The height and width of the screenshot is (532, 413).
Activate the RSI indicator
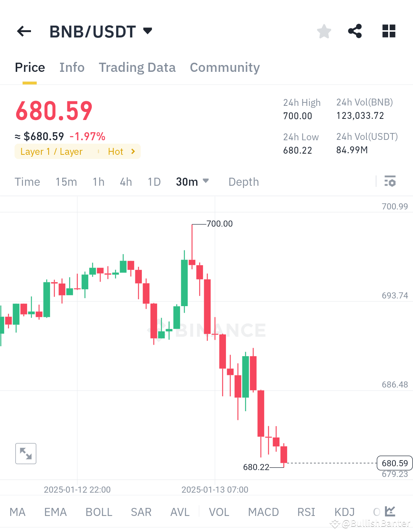pyautogui.click(x=306, y=512)
